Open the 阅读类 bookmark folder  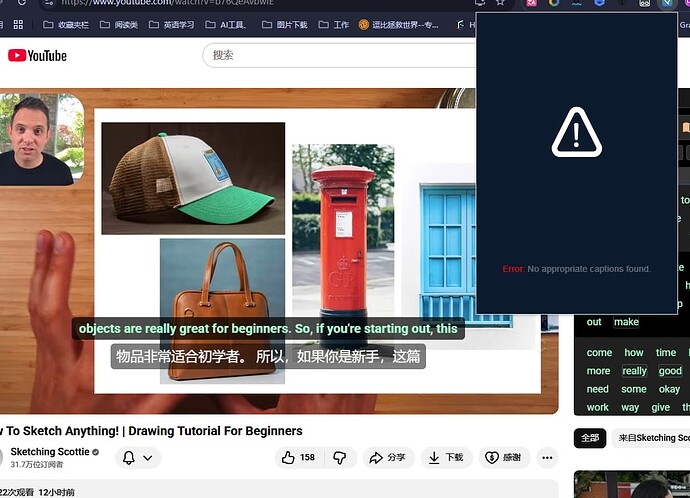119,25
